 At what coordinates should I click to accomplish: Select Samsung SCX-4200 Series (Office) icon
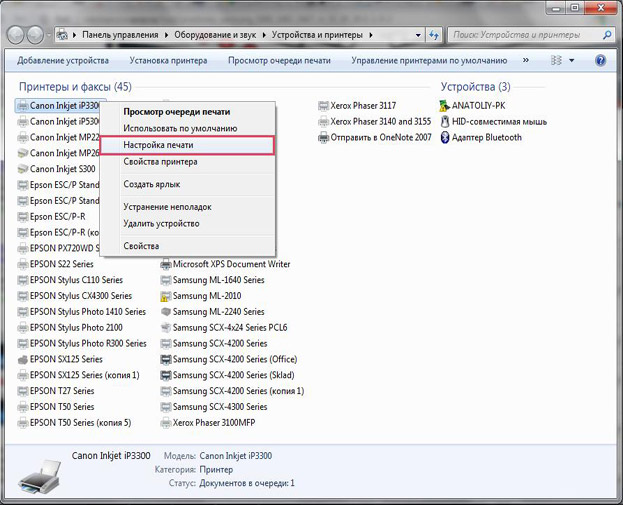166,360
